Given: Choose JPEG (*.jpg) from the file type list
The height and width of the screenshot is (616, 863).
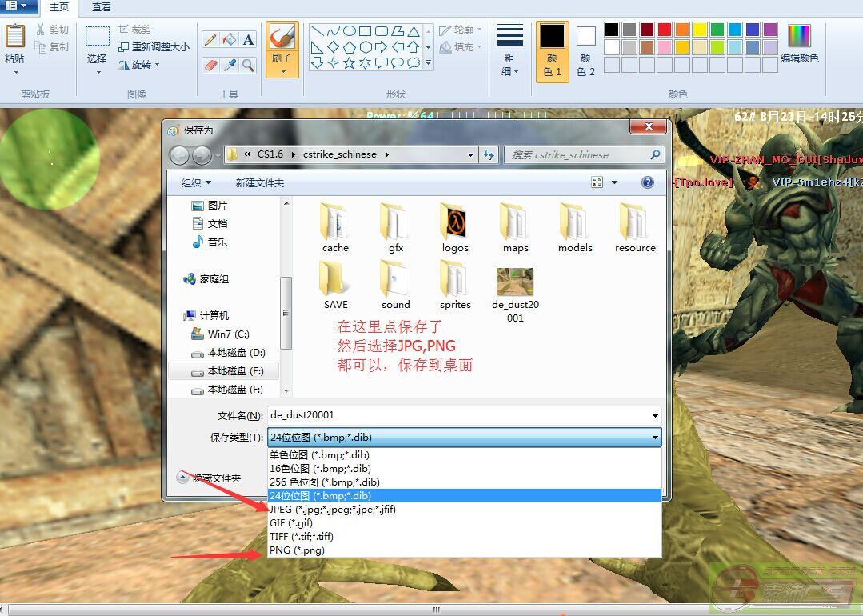Looking at the screenshot, I should click(x=333, y=510).
